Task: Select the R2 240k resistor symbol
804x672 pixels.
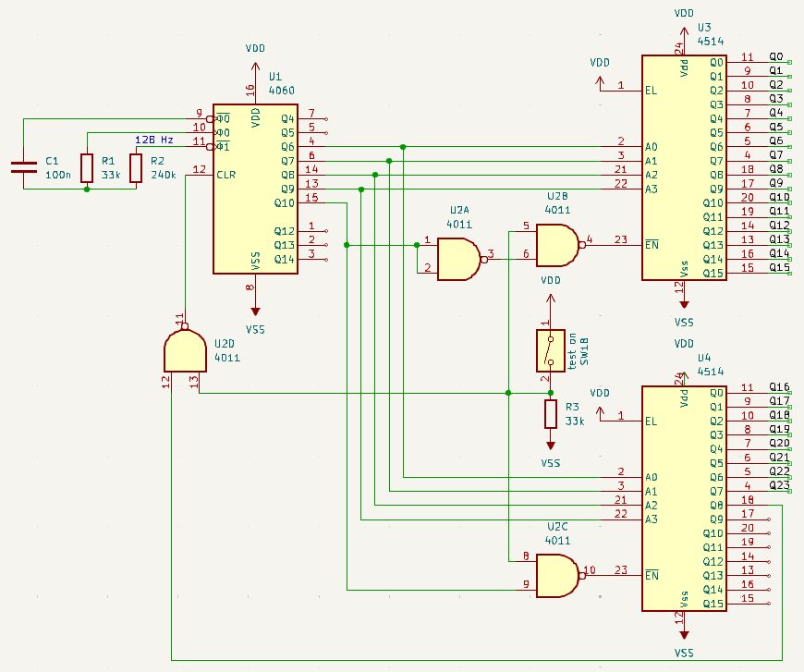Action: click(136, 167)
